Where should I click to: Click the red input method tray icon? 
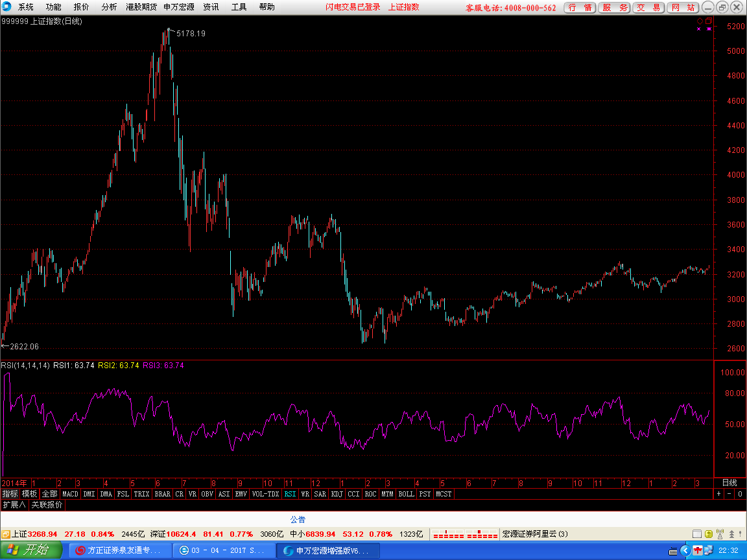(x=698, y=550)
